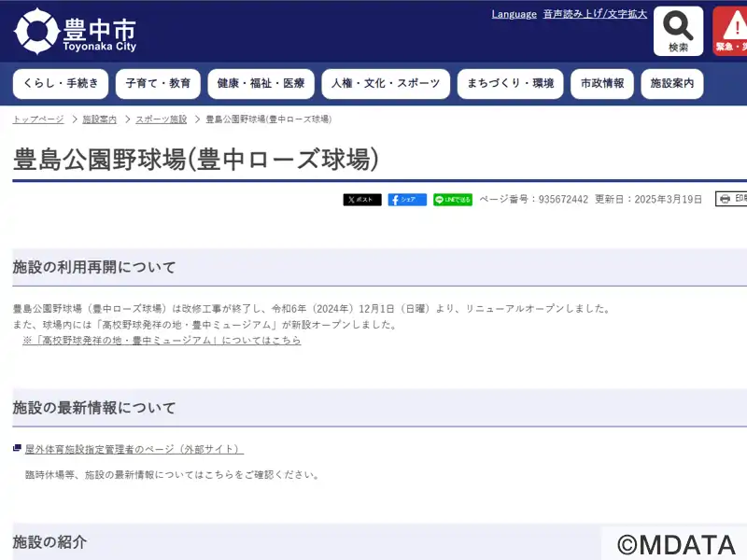Viewport: 747px width, 560px height.
Task: Go to 施設案内 breadcrumb link
Action: 99,119
